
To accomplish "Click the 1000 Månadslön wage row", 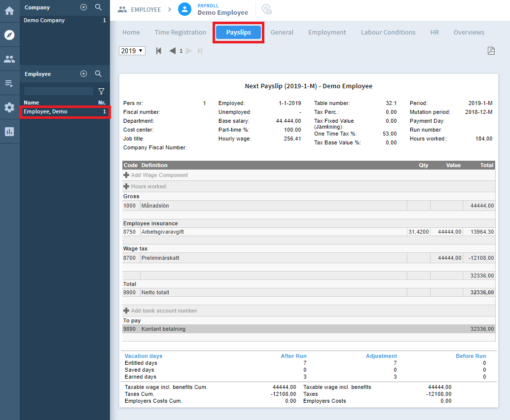I will point(309,206).
